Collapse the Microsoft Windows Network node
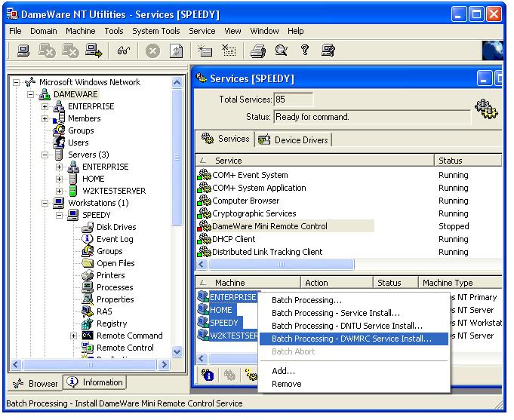Viewport: 514px width, 420px height. (x=16, y=82)
